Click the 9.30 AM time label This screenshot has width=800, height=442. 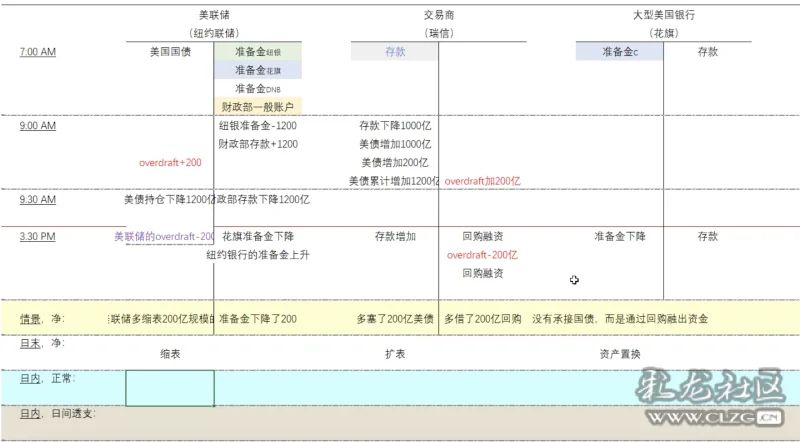38,200
